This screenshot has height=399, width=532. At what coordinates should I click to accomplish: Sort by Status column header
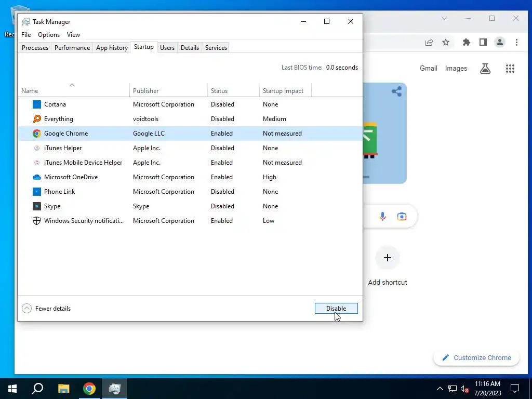point(233,90)
